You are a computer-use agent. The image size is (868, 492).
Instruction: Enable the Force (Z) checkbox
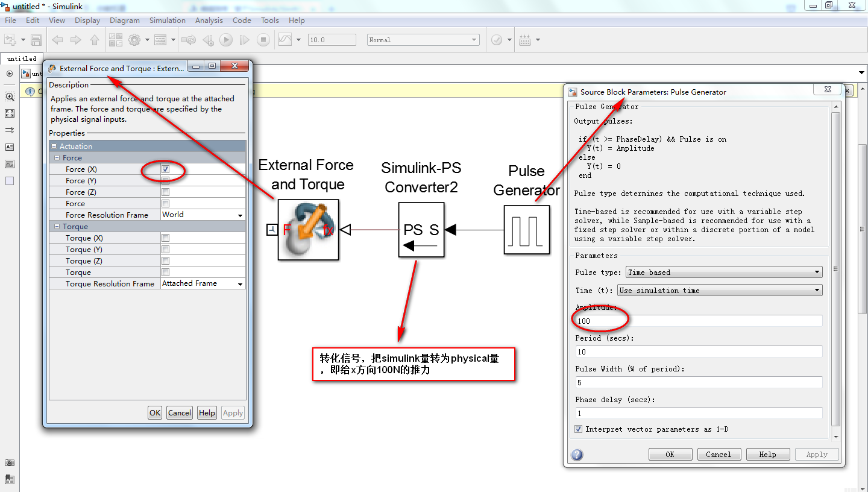pyautogui.click(x=165, y=192)
